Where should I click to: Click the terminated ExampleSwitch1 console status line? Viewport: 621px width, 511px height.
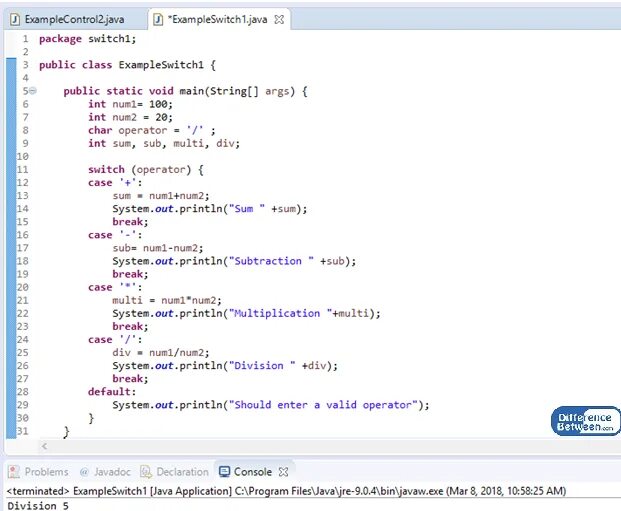pyautogui.click(x=286, y=491)
